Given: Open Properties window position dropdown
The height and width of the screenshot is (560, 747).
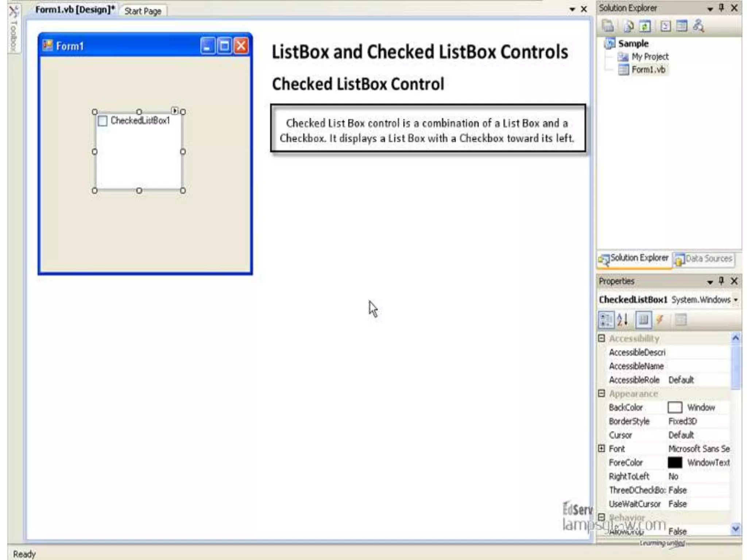Looking at the screenshot, I should click(x=710, y=281).
